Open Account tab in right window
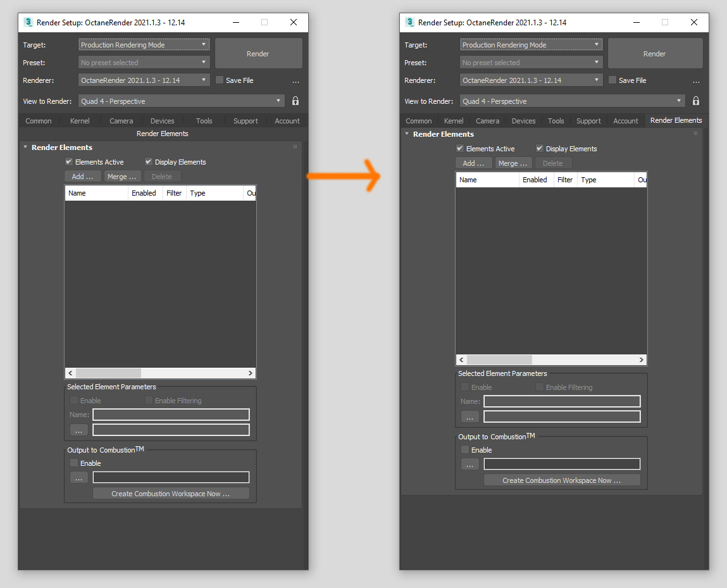This screenshot has width=727, height=588. pos(626,120)
